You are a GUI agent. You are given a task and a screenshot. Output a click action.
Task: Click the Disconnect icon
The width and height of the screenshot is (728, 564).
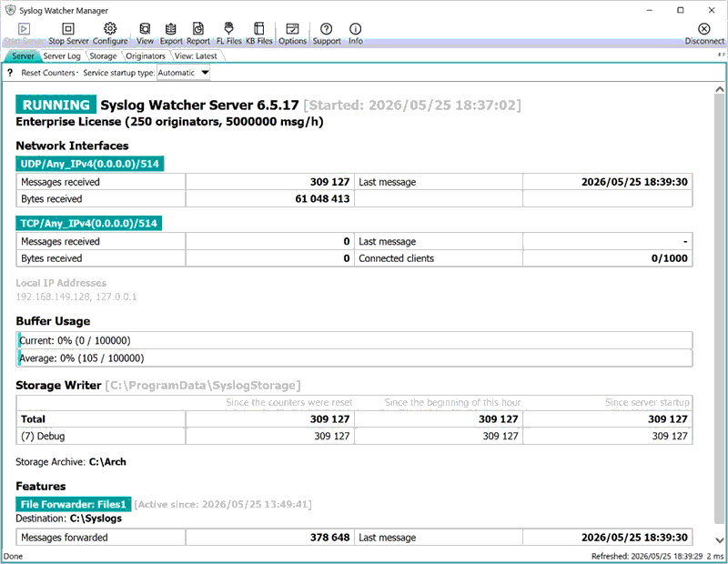(x=704, y=29)
